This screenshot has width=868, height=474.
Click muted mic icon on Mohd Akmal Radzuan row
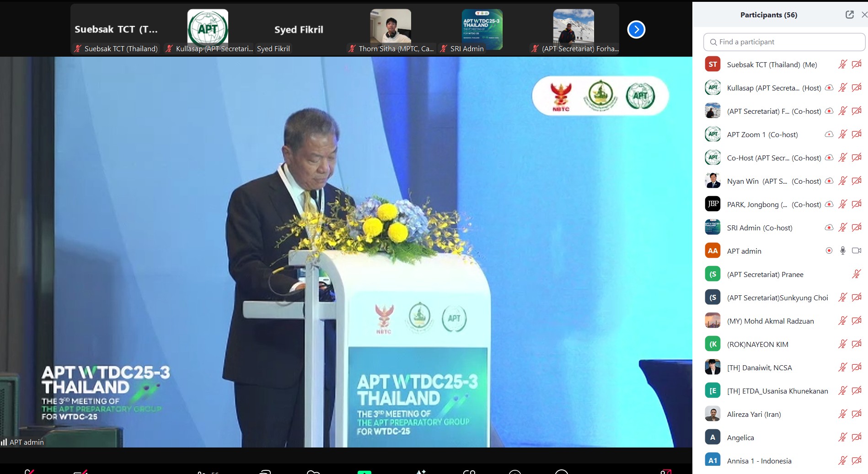coord(842,321)
